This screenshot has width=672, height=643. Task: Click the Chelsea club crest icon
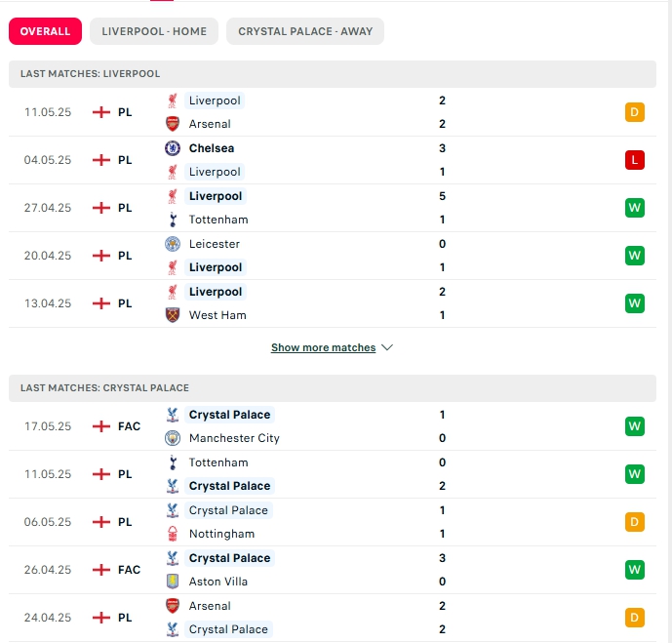pyautogui.click(x=173, y=148)
